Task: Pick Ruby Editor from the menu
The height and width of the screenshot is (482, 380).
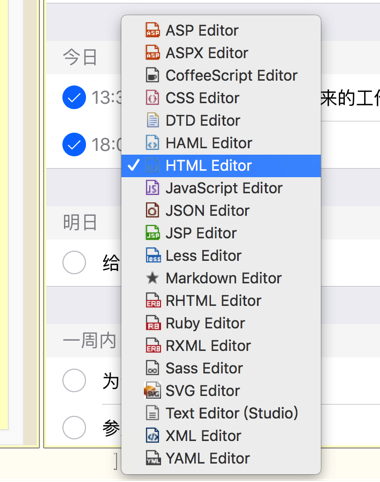Action: point(221,323)
